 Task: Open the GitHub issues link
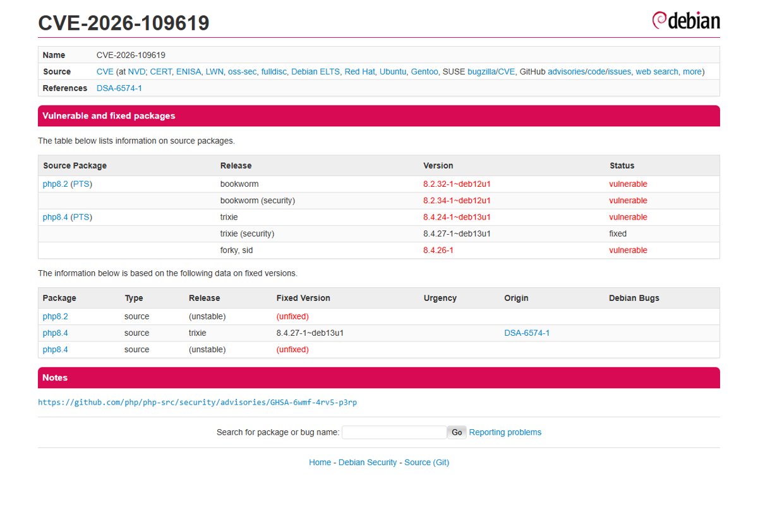coord(619,72)
